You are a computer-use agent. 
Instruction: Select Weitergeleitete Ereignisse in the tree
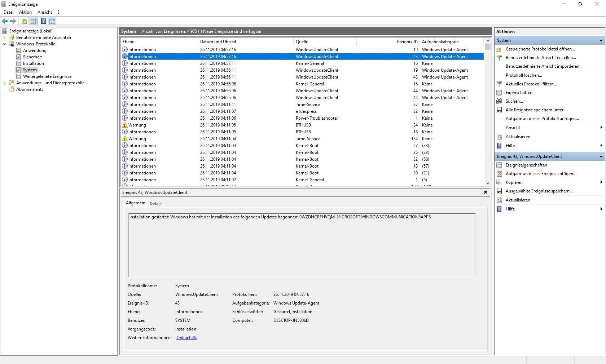click(47, 76)
